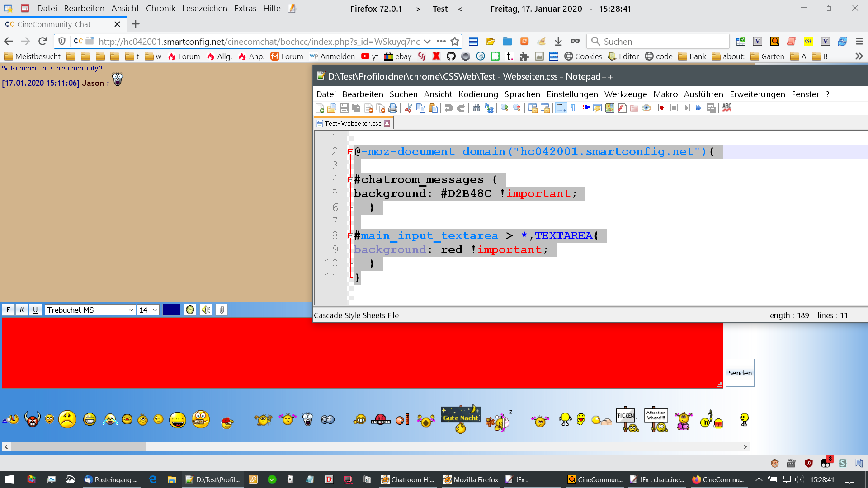The height and width of the screenshot is (488, 868).
Task: Toggle word wrap in Notepad++ toolbar
Action: 561,108
